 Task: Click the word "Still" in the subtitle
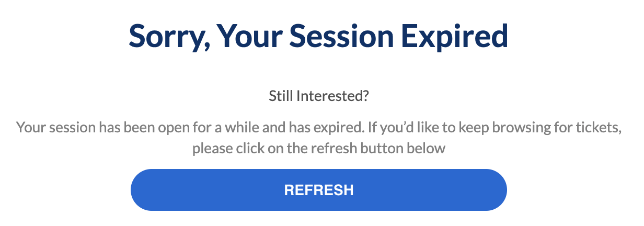tap(281, 97)
